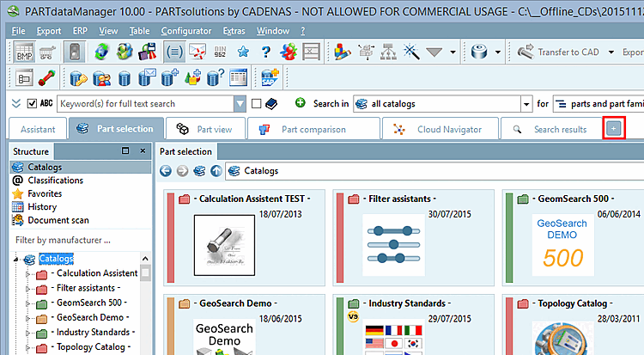This screenshot has width=644, height=355.
Task: Open the File menu
Action: coord(18,31)
